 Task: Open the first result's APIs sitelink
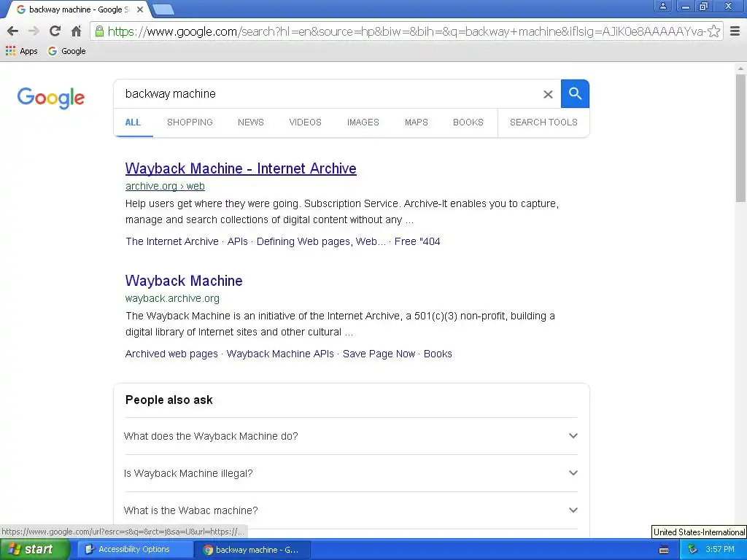point(237,241)
